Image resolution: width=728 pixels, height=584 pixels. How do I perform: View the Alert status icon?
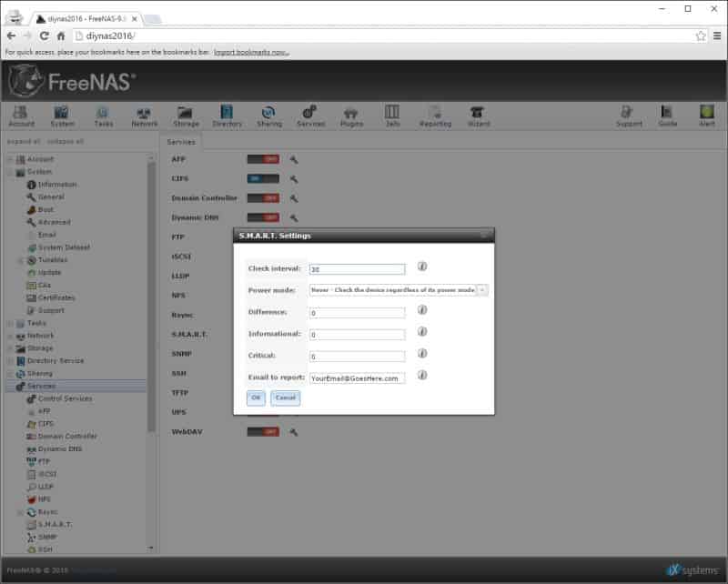tap(707, 116)
